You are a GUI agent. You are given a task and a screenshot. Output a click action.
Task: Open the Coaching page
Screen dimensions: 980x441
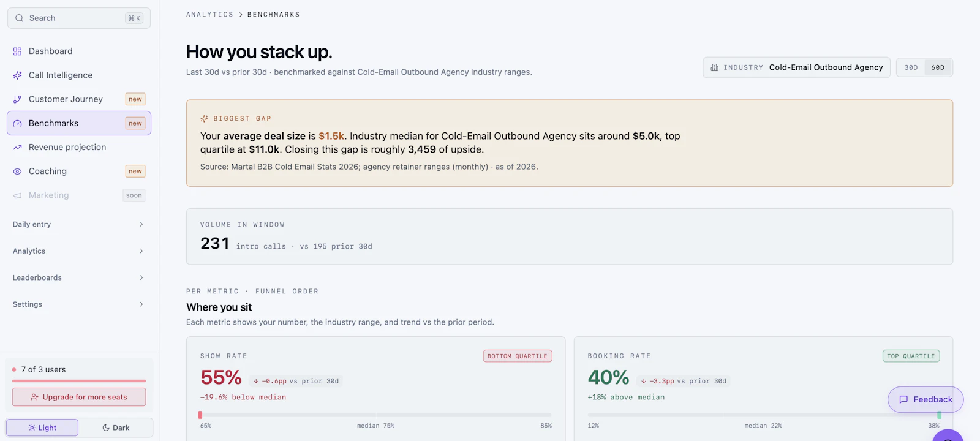[78, 171]
